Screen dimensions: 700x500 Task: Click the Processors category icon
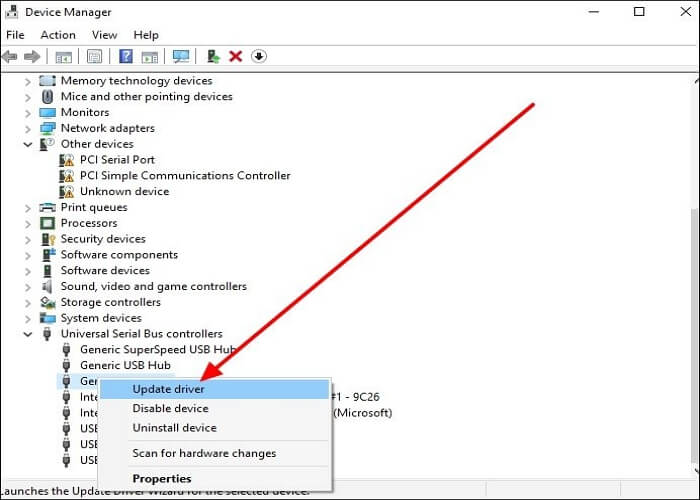[47, 223]
